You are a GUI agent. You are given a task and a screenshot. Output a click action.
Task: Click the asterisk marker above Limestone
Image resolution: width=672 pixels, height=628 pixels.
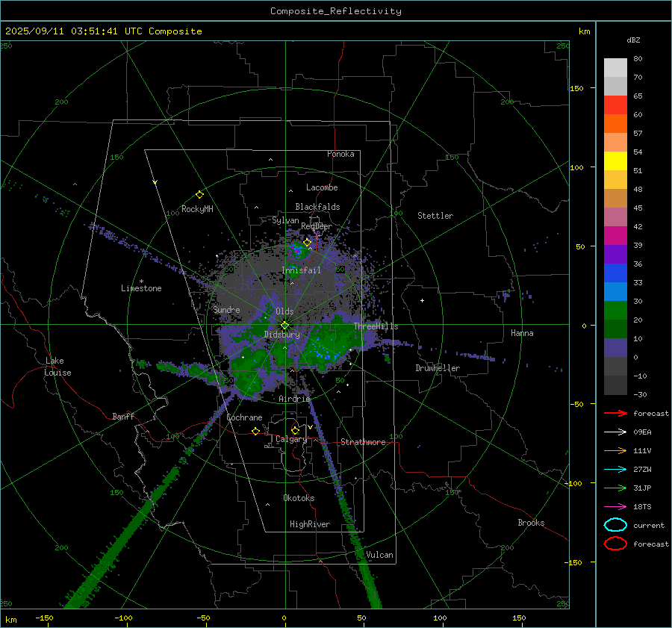tap(141, 282)
